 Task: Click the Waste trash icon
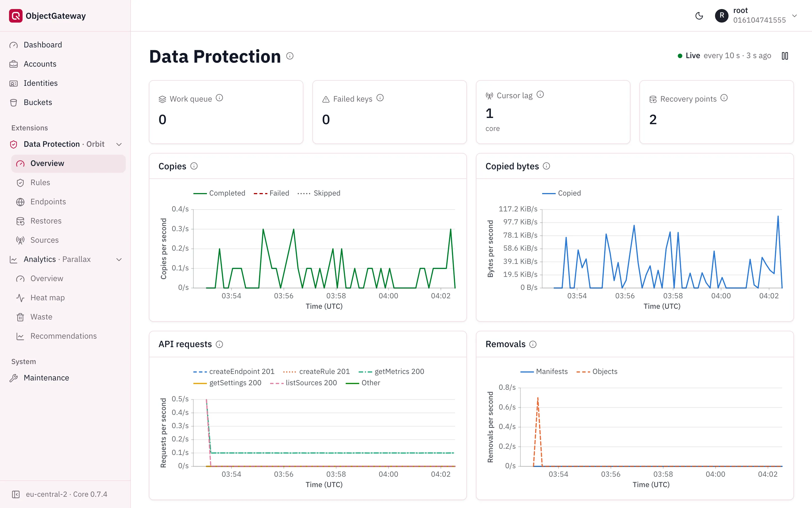tap(20, 317)
